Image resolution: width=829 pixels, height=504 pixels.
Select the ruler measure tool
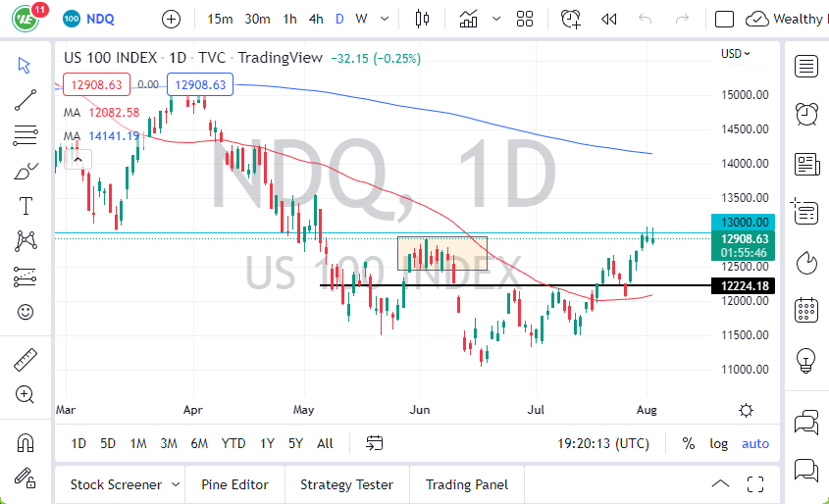click(26, 360)
